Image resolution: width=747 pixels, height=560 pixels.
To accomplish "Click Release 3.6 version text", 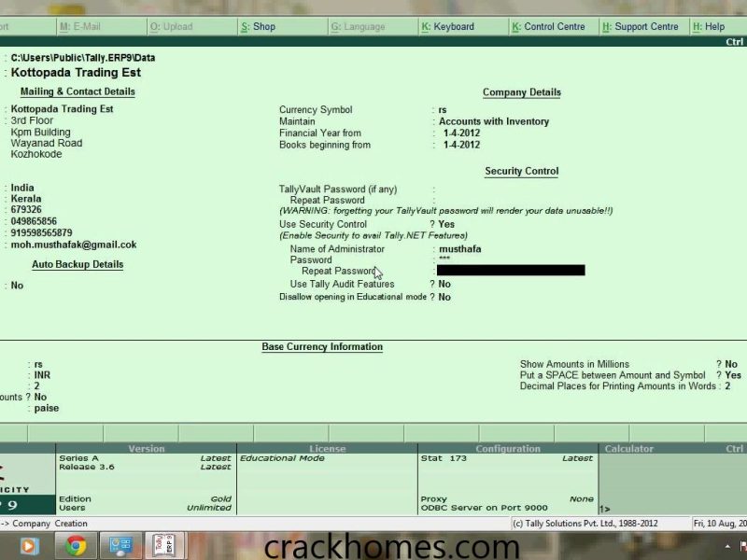I will coord(87,467).
